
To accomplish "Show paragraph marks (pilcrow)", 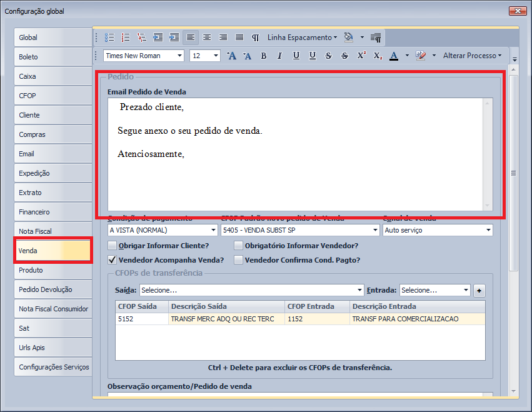I will (x=256, y=38).
